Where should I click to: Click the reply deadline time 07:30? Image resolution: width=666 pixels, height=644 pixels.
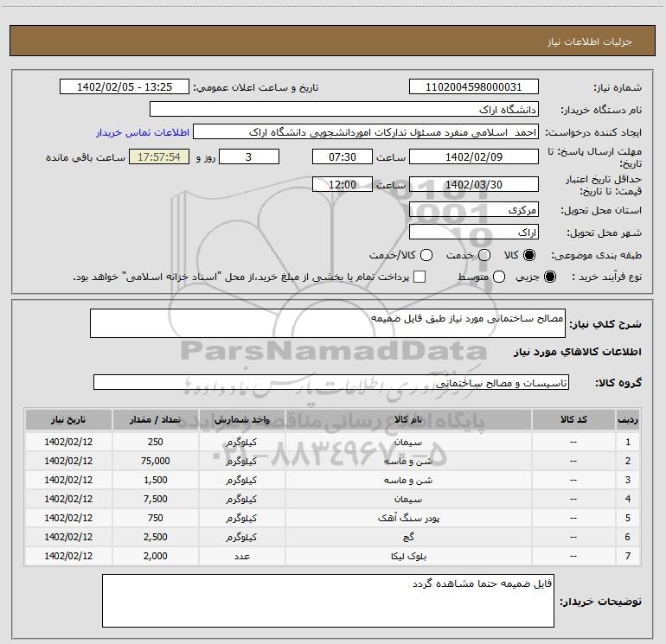343,156
